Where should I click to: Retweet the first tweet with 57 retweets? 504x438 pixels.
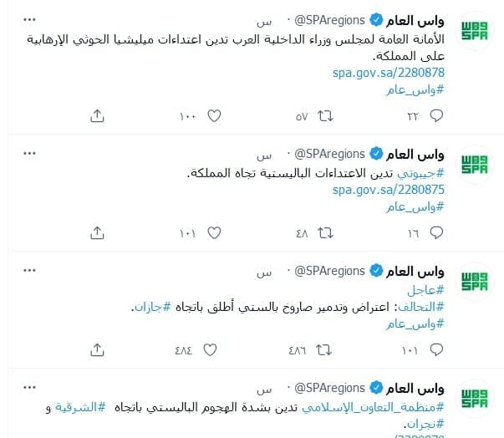pos(325,115)
